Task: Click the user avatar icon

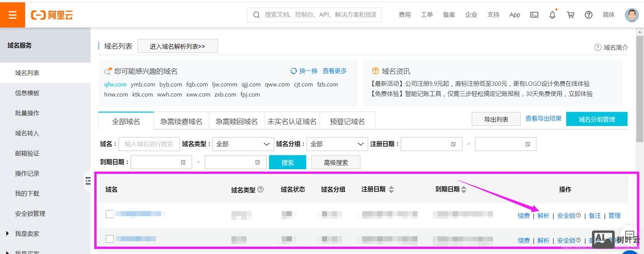Action: pyautogui.click(x=631, y=15)
